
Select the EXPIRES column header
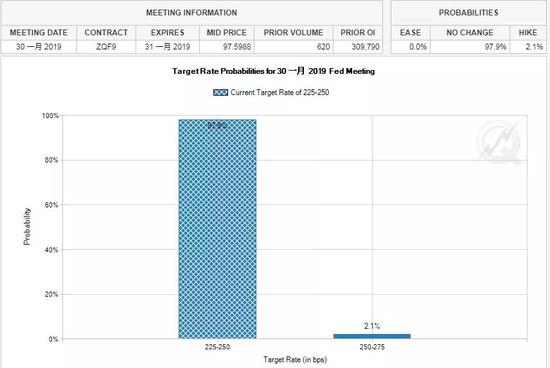tap(167, 33)
